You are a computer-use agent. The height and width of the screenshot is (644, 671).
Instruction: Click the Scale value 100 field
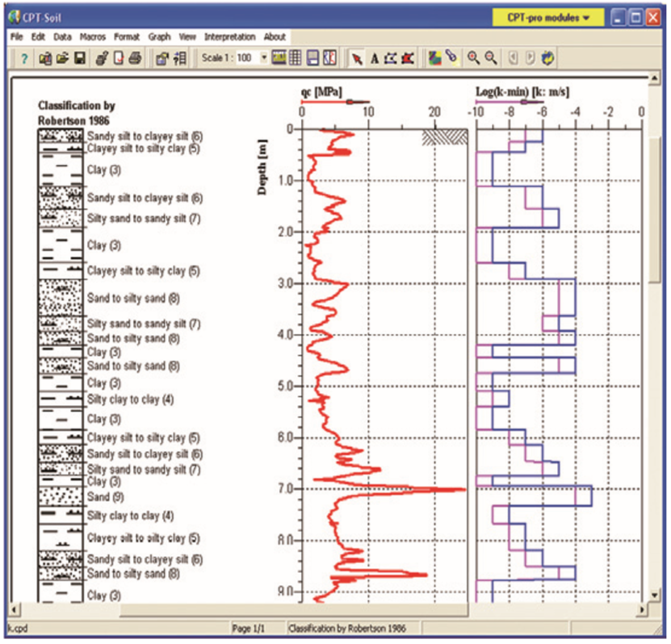point(245,59)
